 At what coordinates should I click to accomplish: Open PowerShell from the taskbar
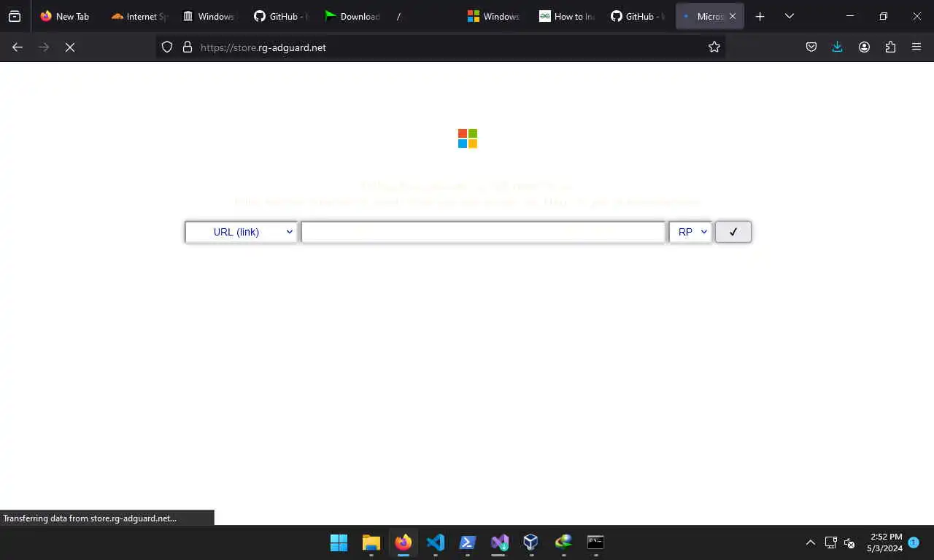(x=468, y=542)
